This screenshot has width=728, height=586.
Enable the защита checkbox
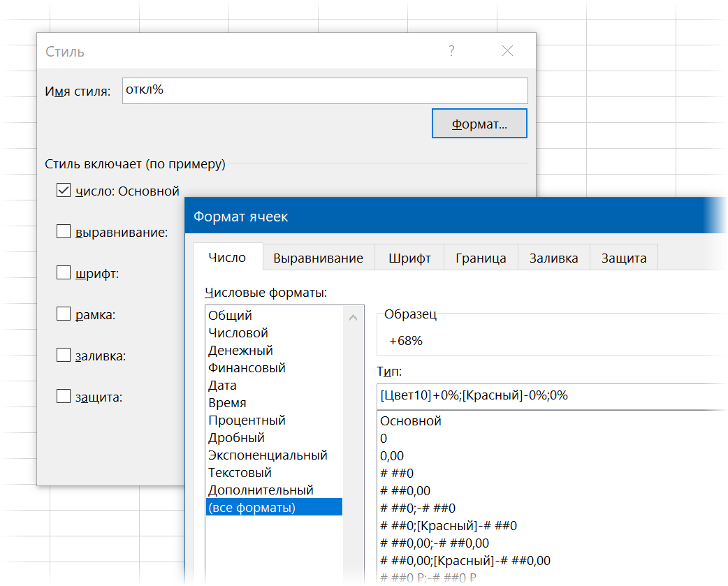click(x=64, y=396)
